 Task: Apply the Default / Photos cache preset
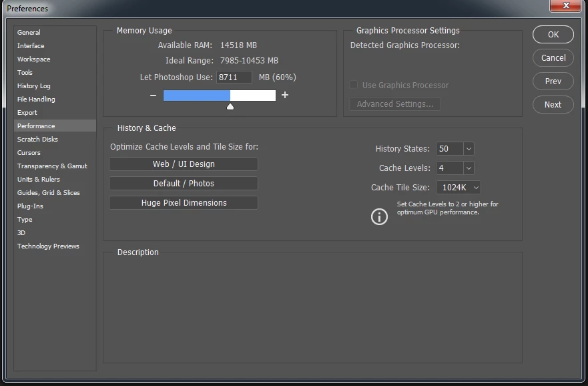tap(184, 184)
